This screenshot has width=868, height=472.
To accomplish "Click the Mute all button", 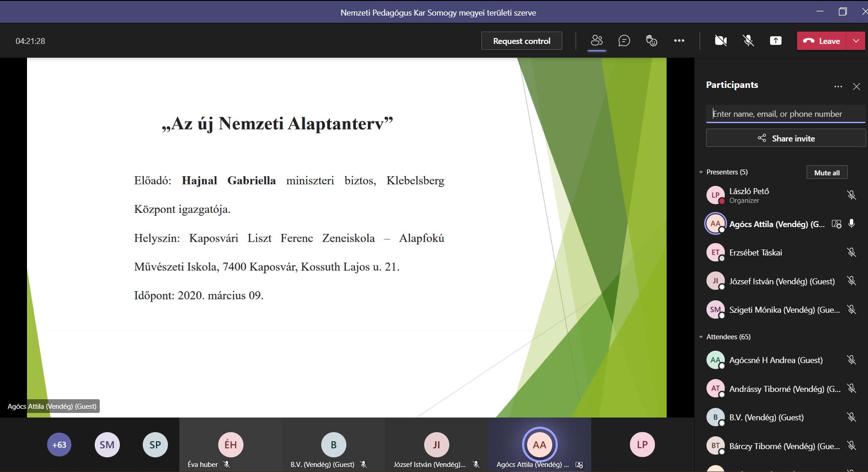I will tap(827, 173).
